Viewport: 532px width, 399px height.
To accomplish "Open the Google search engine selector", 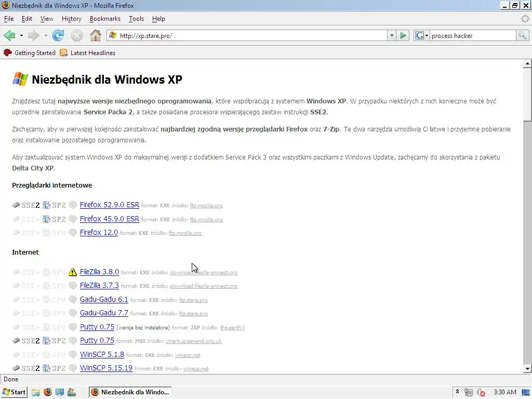I will tap(422, 35).
